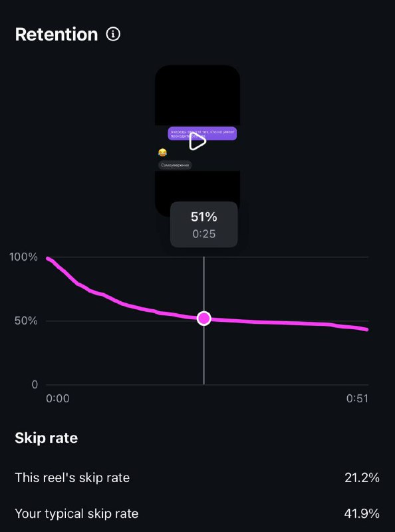Image resolution: width=395 pixels, height=532 pixels.
Task: Click the retention curve's end near 0:51
Action: coord(366,329)
